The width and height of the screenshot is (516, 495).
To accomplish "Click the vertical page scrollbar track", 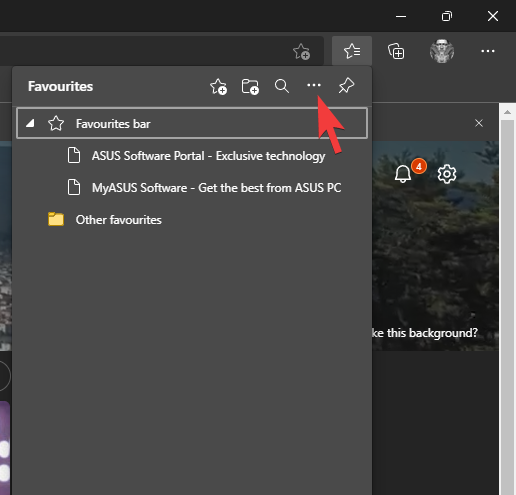I will tap(507, 307).
